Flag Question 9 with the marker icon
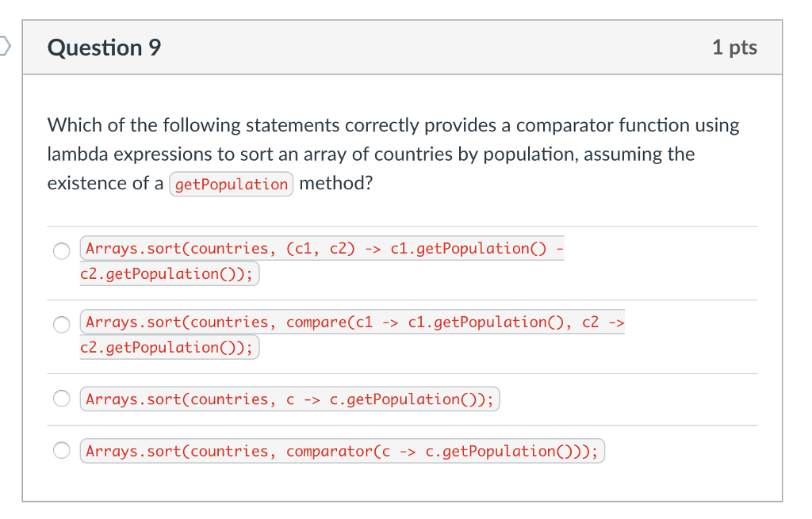812x519 pixels. (x=5, y=48)
